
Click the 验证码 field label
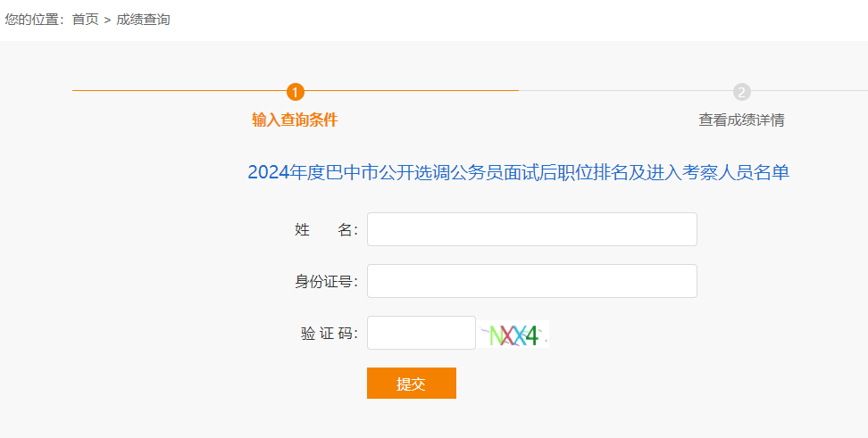tap(329, 334)
